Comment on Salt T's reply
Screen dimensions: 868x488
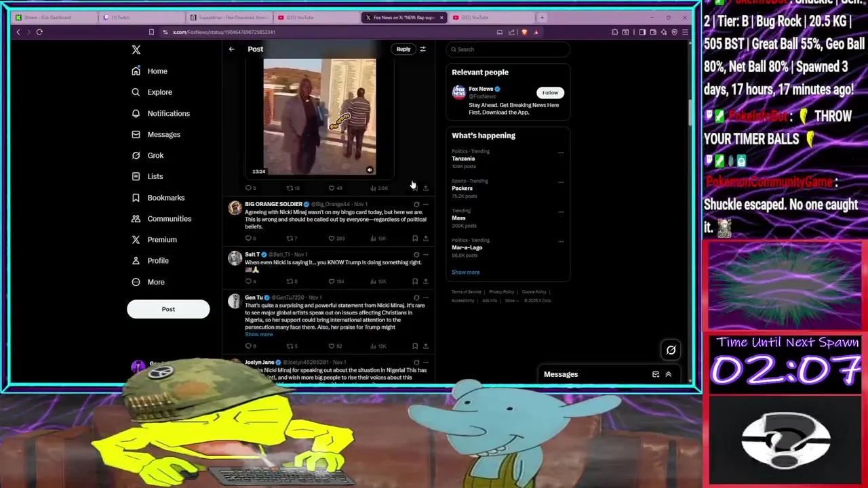(250, 281)
